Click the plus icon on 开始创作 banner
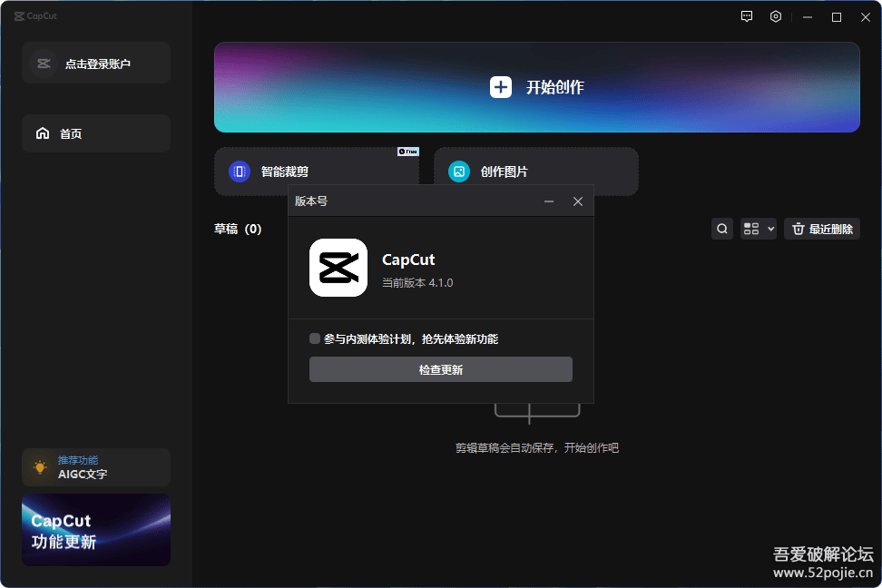The width and height of the screenshot is (882, 588). (501, 87)
